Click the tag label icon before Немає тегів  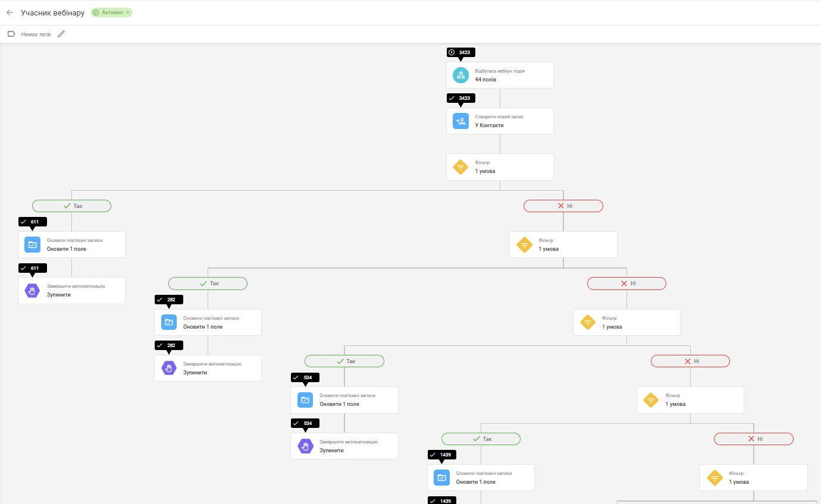tap(11, 34)
